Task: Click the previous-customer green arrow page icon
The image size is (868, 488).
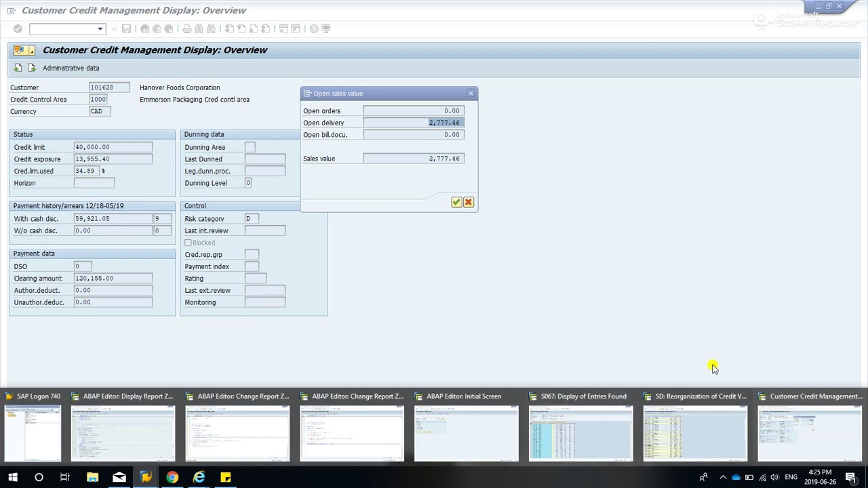Action: coord(18,68)
